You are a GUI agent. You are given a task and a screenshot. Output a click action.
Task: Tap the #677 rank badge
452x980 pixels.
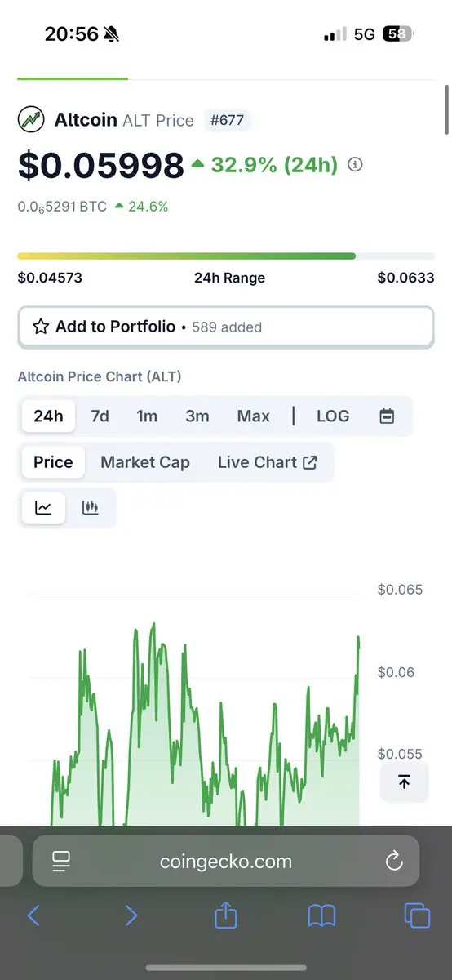pos(227,121)
